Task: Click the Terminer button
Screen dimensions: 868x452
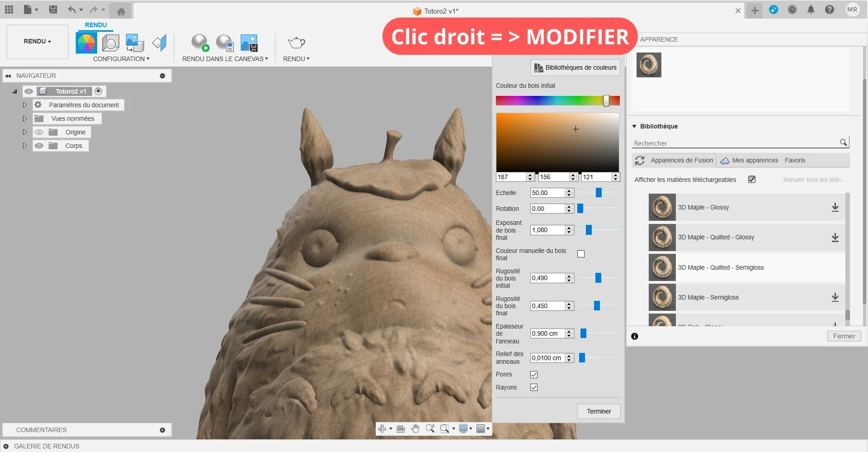Action: coord(599,411)
